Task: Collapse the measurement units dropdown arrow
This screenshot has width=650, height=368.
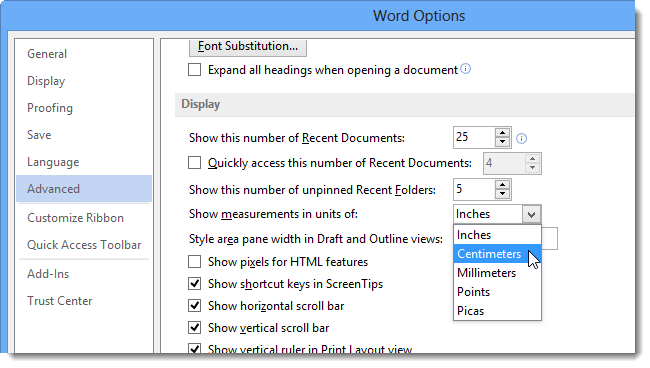Action: pyautogui.click(x=531, y=214)
